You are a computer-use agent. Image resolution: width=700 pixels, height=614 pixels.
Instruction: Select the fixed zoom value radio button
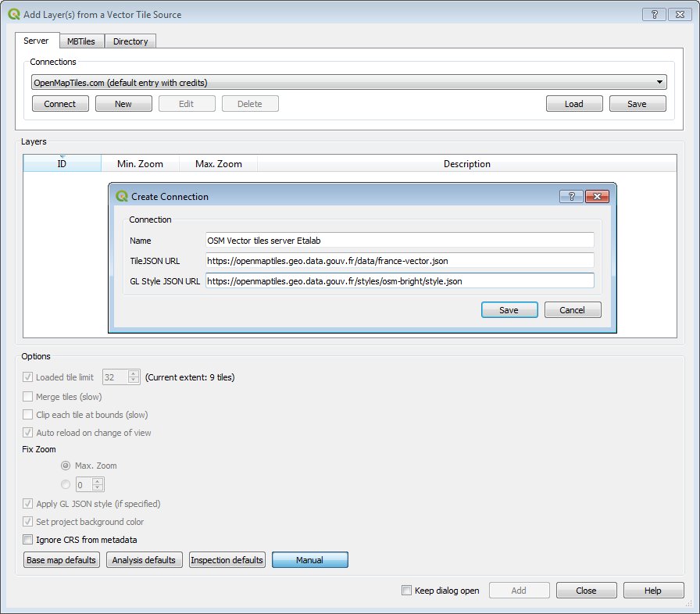coord(66,484)
